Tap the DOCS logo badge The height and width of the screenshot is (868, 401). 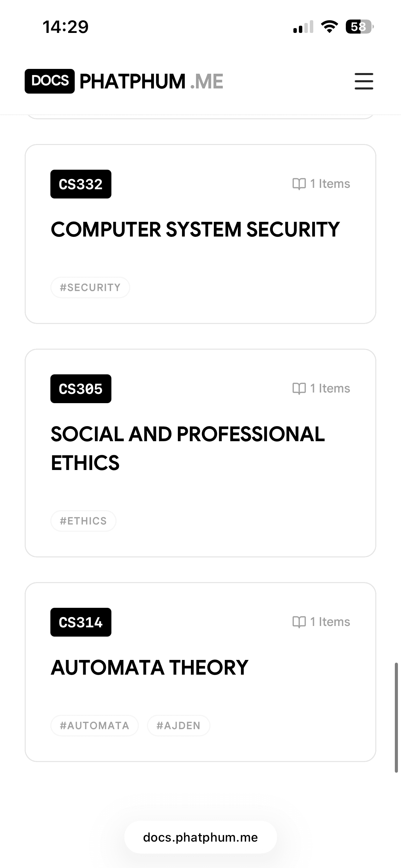[50, 81]
